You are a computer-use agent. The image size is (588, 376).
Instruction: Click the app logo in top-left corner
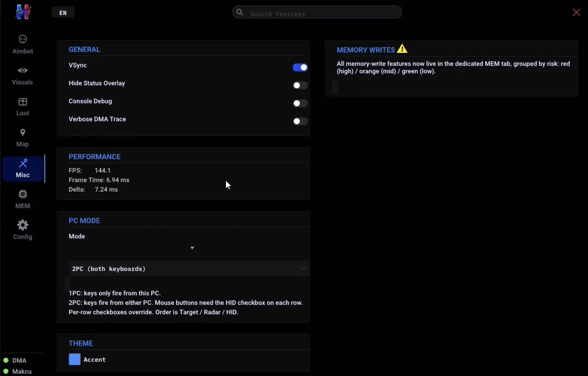(x=23, y=12)
